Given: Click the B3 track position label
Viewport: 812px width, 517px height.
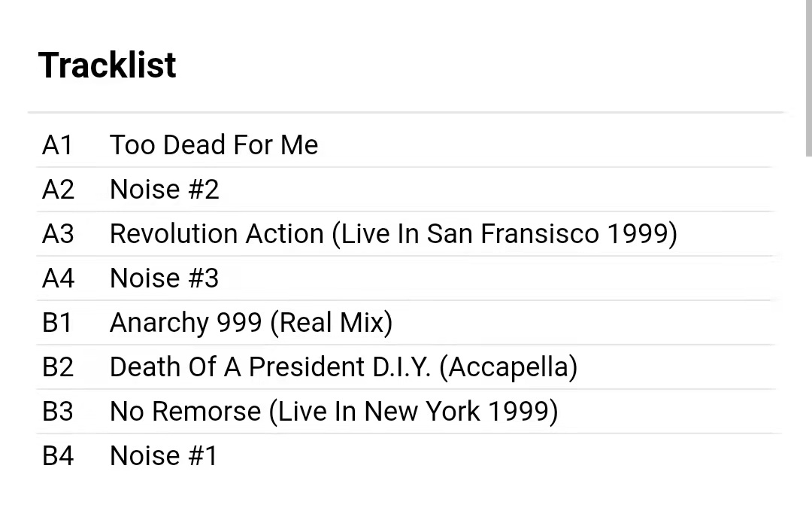Looking at the screenshot, I should [x=58, y=411].
